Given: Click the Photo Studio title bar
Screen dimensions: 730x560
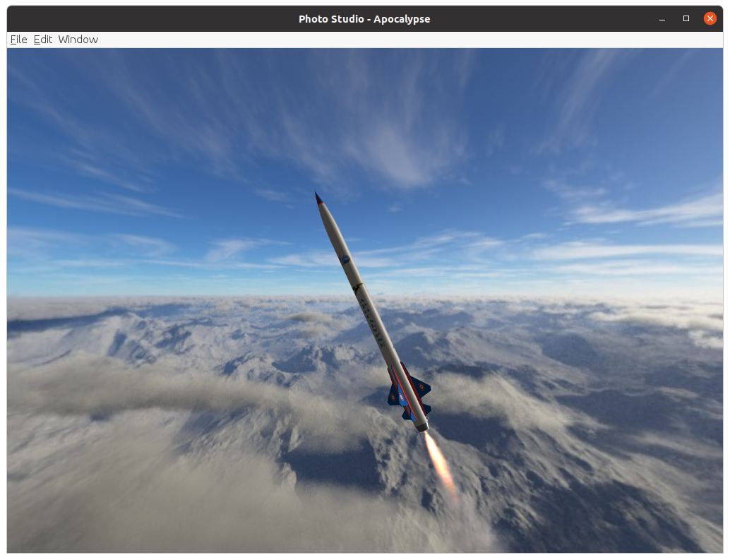Looking at the screenshot, I should 365,18.
